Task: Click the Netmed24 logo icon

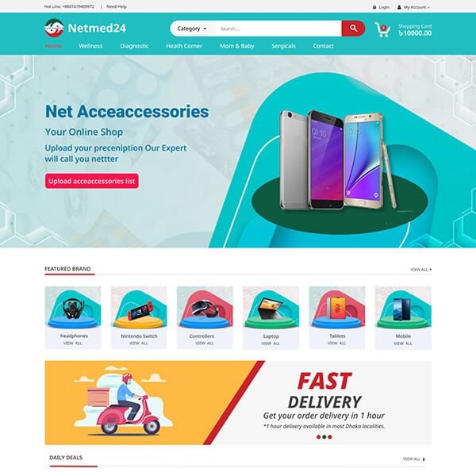Action: pyautogui.click(x=54, y=28)
